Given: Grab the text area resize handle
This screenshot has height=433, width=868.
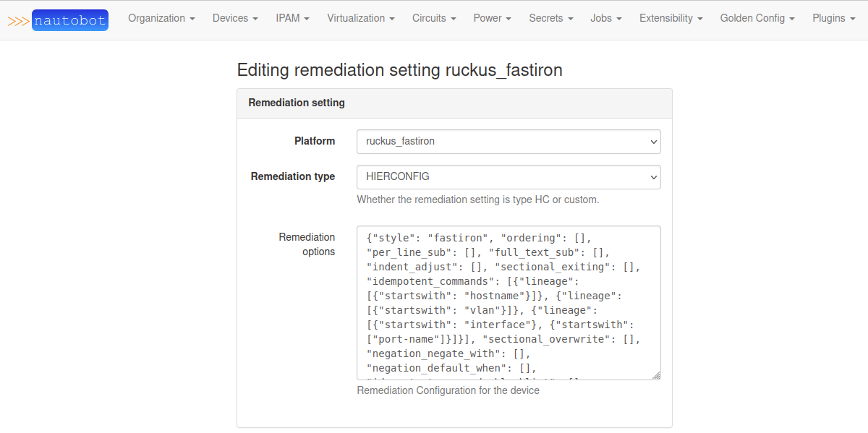Looking at the screenshot, I should coord(656,375).
